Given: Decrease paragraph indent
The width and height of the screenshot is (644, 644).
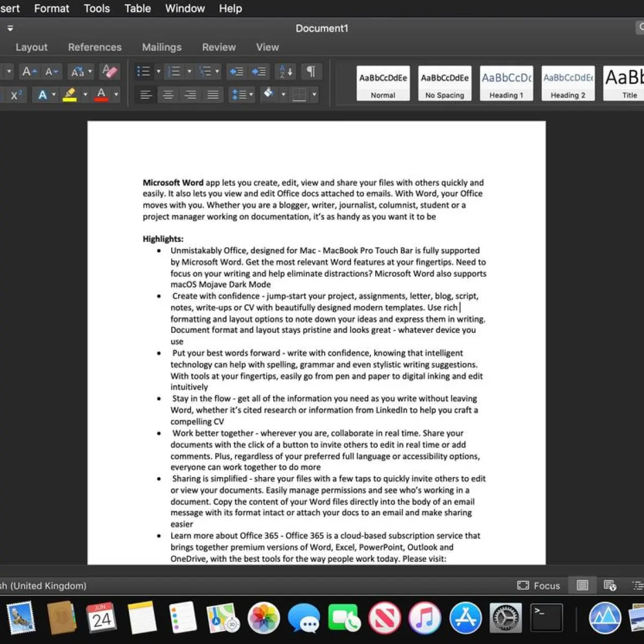Looking at the screenshot, I should tap(236, 71).
